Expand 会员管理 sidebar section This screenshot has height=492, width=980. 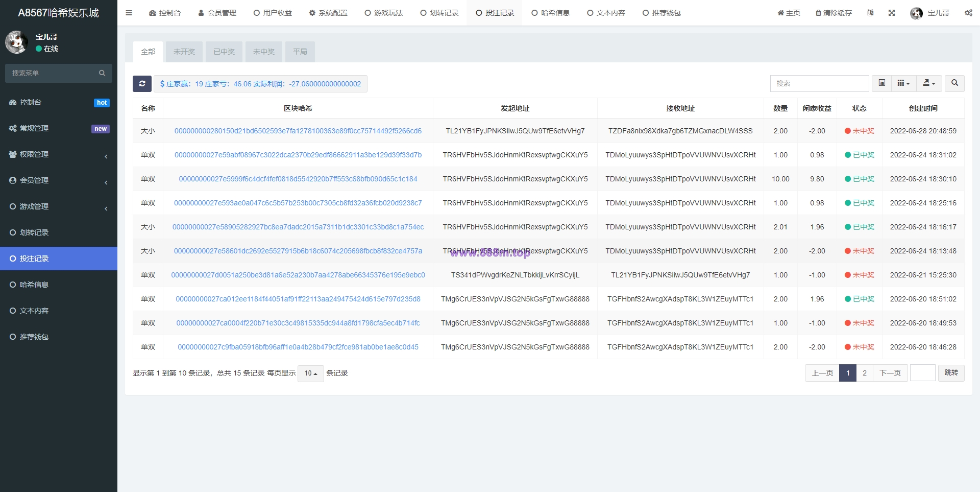(59, 180)
